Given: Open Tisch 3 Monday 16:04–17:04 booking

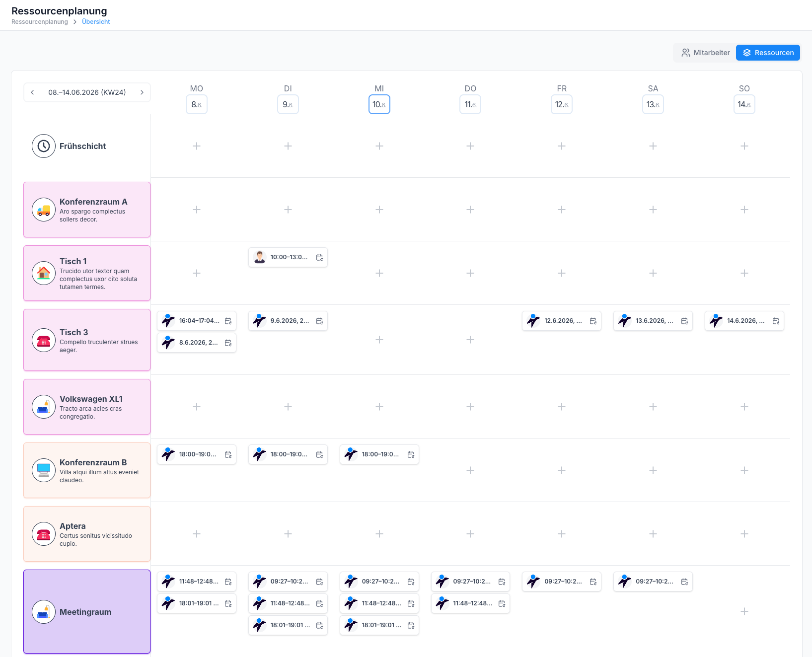Looking at the screenshot, I should point(197,321).
